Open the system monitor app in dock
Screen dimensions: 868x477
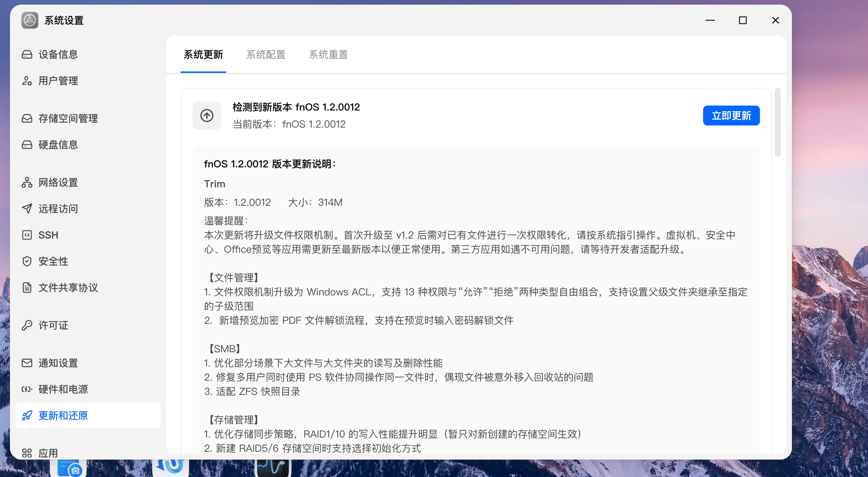(x=273, y=468)
